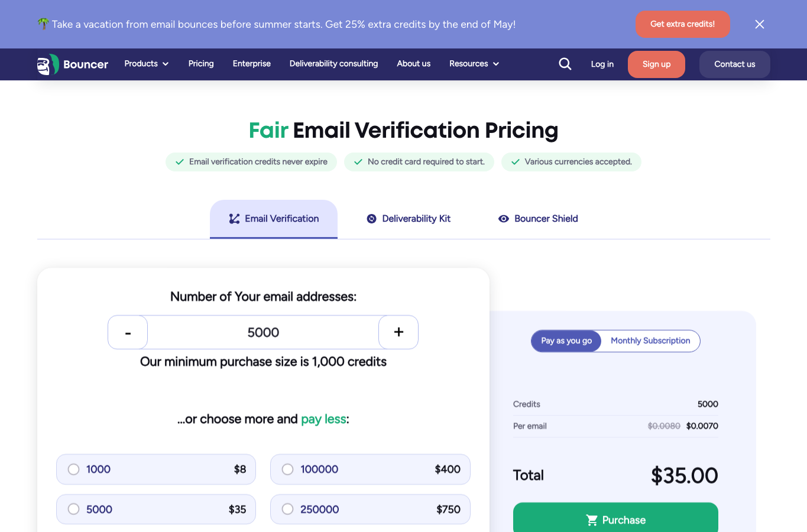Click the $8 price label
This screenshot has width=807, height=532.
[x=240, y=469]
